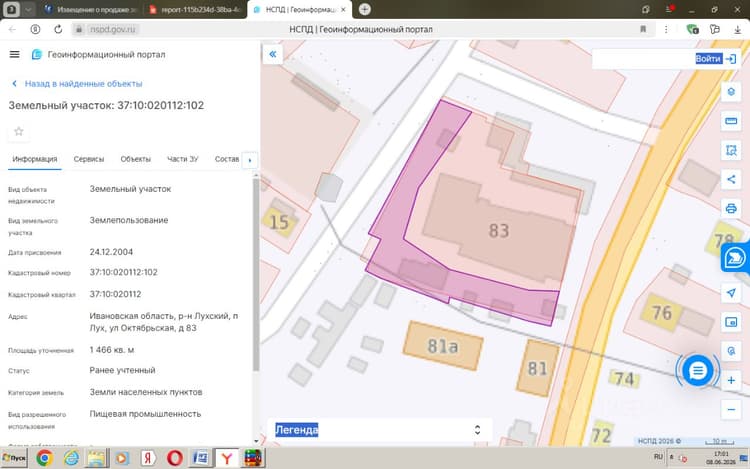Zoom in with the plus button
Image resolution: width=750 pixels, height=469 pixels.
731,381
